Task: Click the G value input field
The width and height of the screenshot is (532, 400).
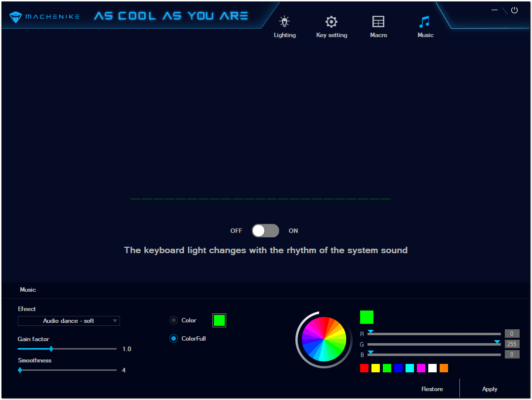Action: (512, 344)
